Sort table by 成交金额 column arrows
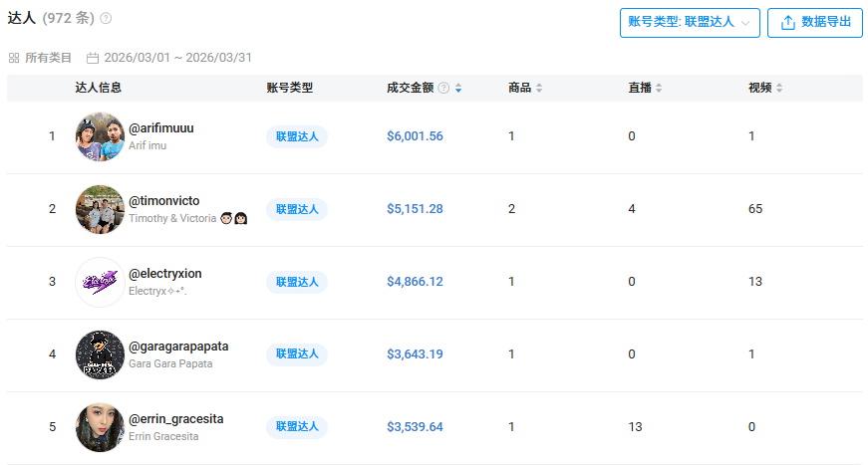 pos(458,88)
